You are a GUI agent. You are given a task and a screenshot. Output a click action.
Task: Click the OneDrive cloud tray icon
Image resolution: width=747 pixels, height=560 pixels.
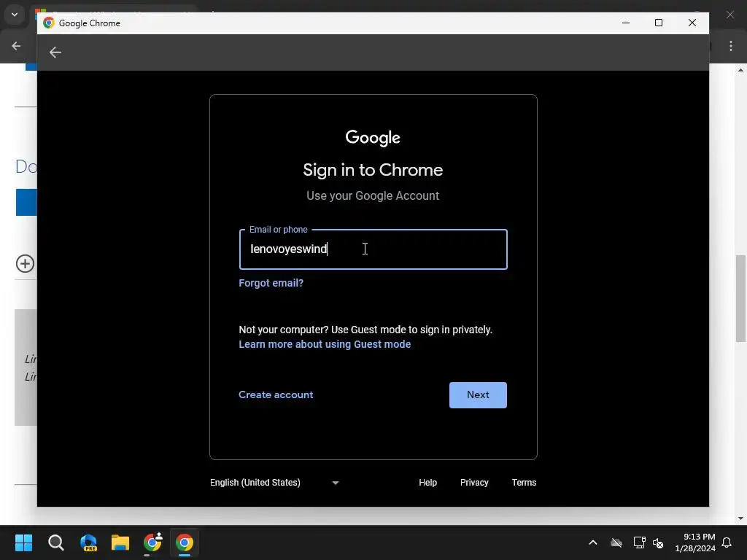tap(616, 542)
